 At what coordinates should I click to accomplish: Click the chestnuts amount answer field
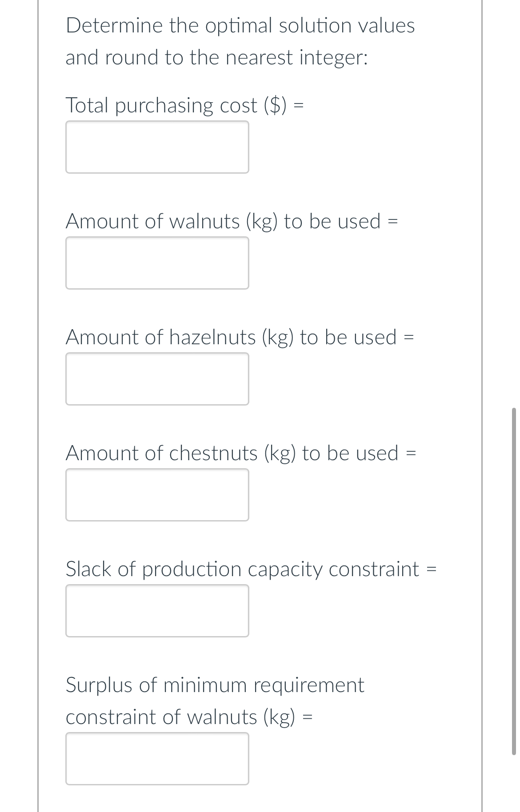point(157,495)
